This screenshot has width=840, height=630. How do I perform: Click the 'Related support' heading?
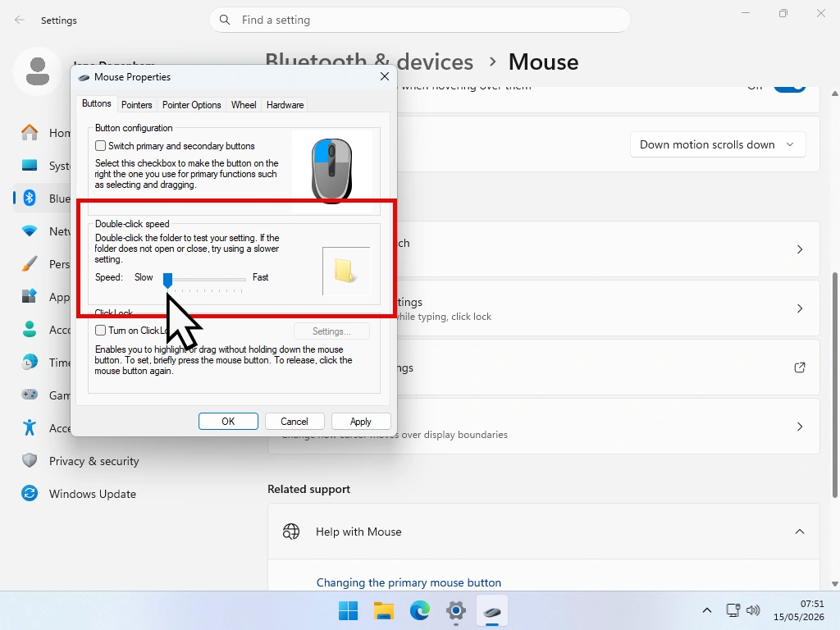click(308, 489)
